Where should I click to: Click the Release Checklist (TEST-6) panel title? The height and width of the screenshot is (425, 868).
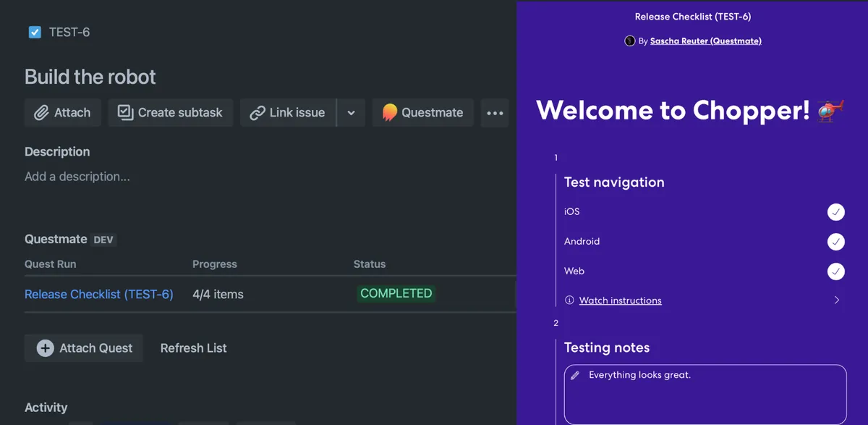pos(693,16)
